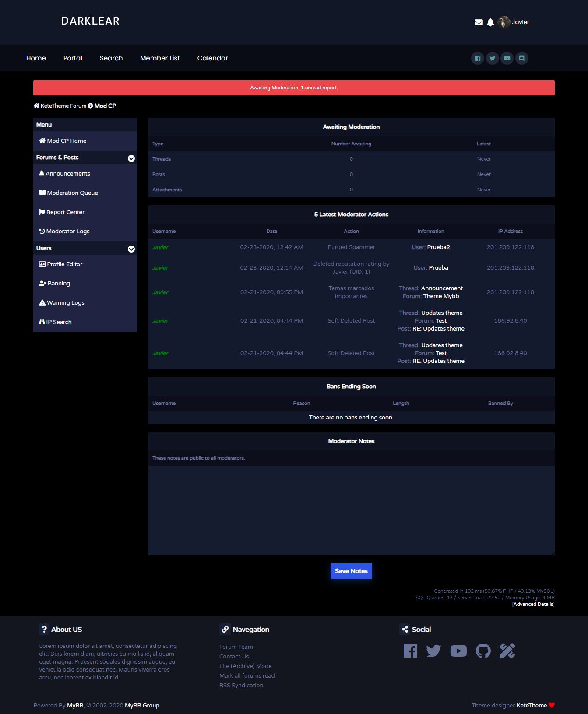Image resolution: width=588 pixels, height=714 pixels.
Task: Click Javier's user avatar in header
Action: click(504, 22)
